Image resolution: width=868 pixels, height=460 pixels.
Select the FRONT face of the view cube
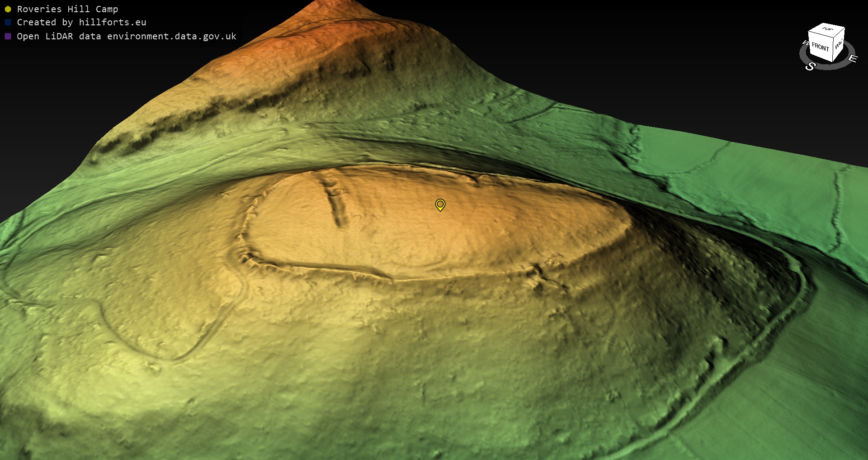(x=820, y=47)
